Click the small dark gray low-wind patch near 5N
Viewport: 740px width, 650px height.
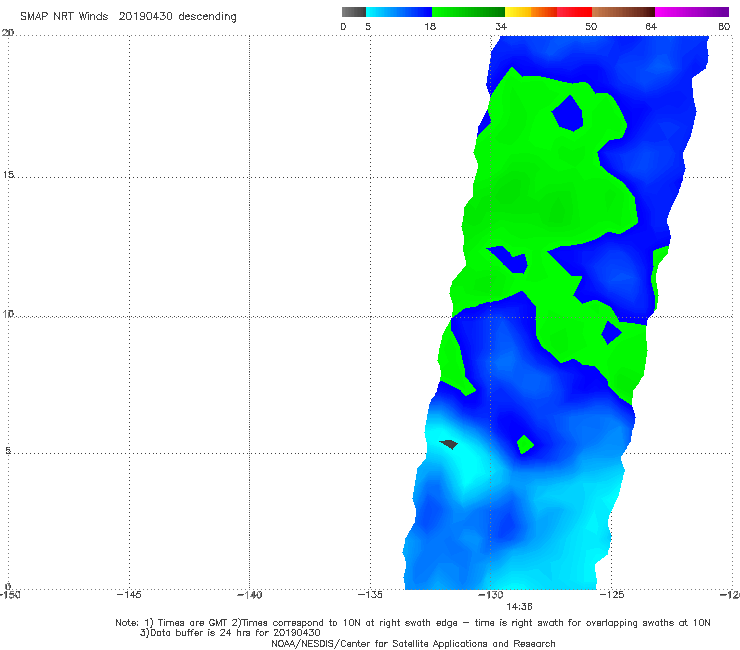click(449, 444)
